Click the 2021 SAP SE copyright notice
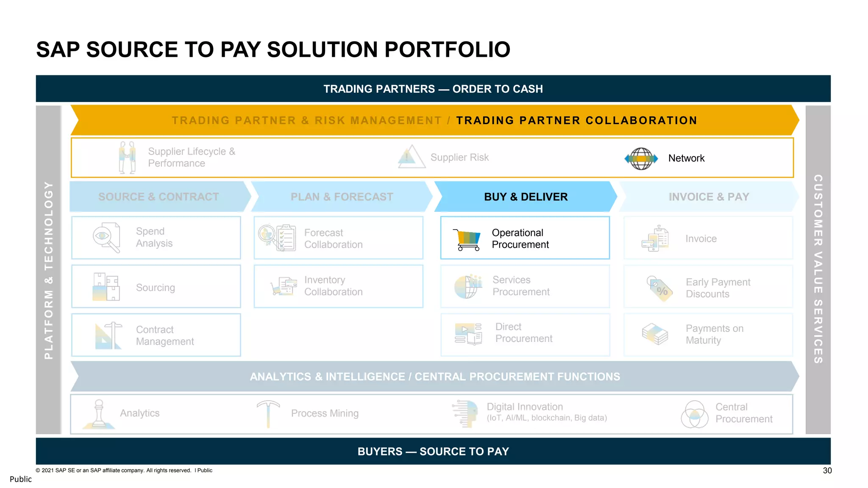This screenshot has width=868, height=488. click(x=124, y=470)
